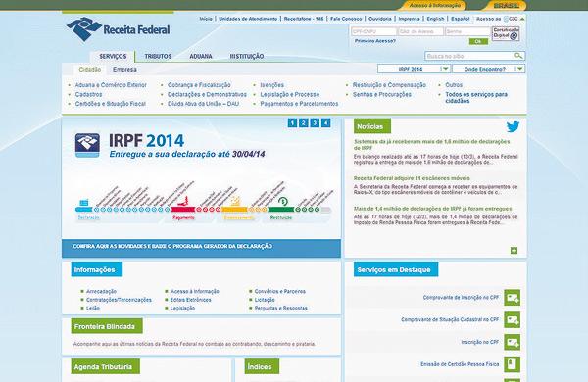Click the green Ok login button
This screenshot has height=382, width=588.
pos(478,41)
